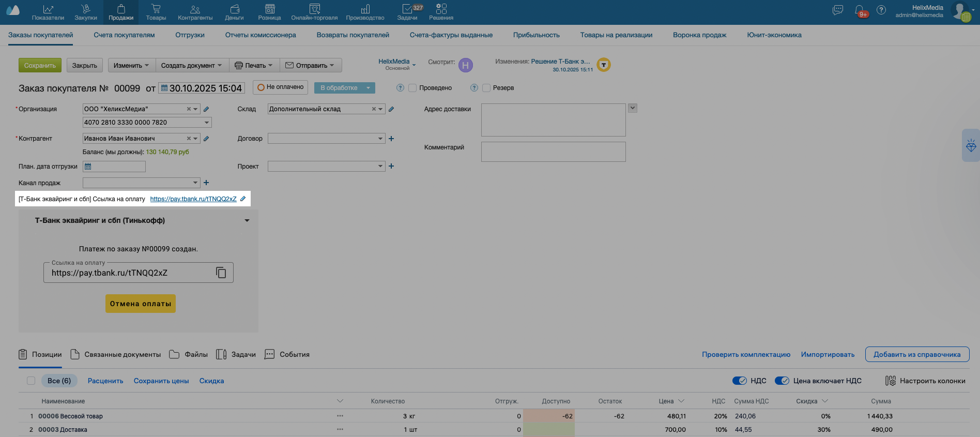Edit the Склад warehouse with pencil icon
980x437 pixels.
[391, 109]
